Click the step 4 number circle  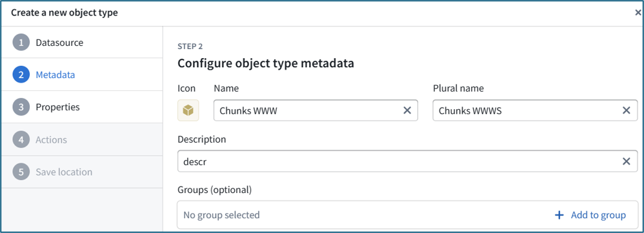coord(21,139)
